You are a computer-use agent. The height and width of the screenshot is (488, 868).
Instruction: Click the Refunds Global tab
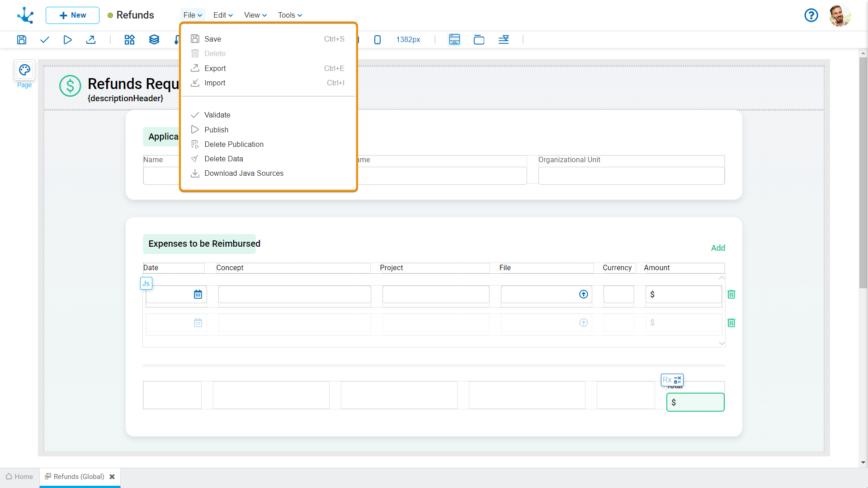(x=78, y=477)
